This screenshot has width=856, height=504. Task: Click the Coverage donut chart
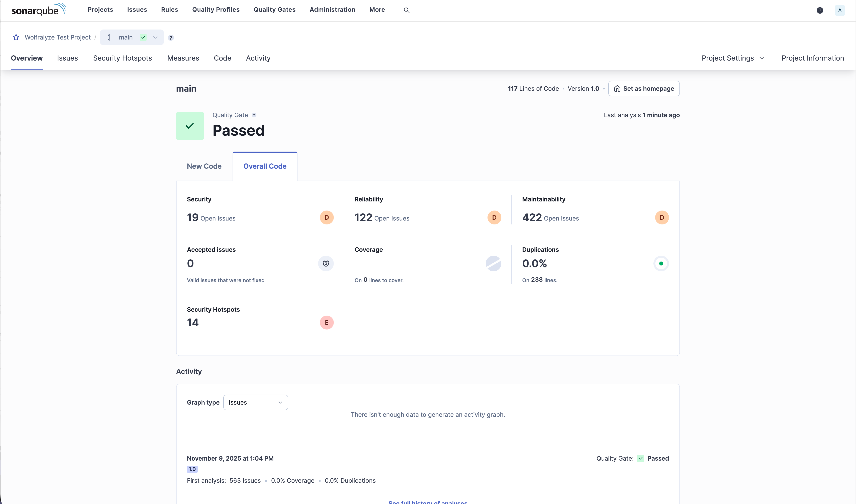pos(493,263)
